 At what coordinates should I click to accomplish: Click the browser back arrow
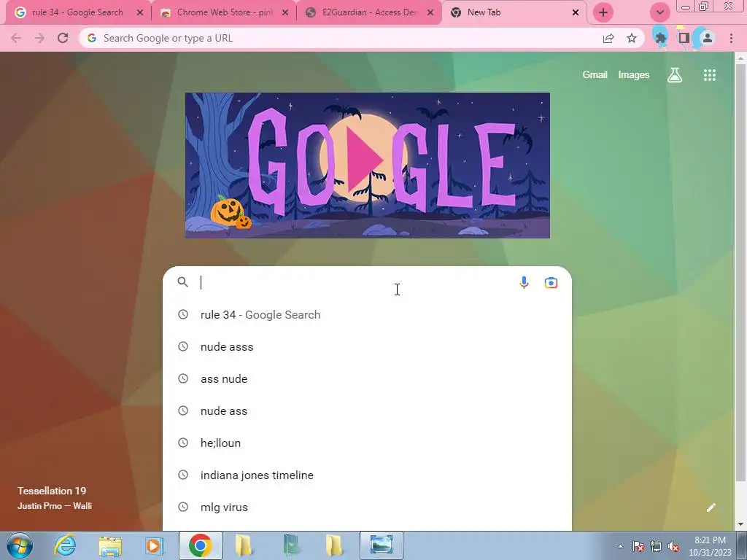click(x=16, y=38)
